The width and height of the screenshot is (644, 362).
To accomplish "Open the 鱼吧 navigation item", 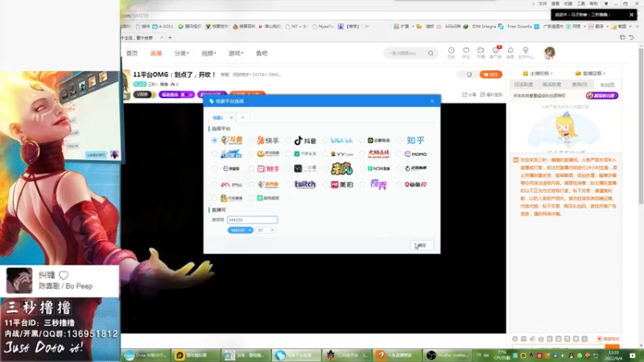I will pos(262,53).
